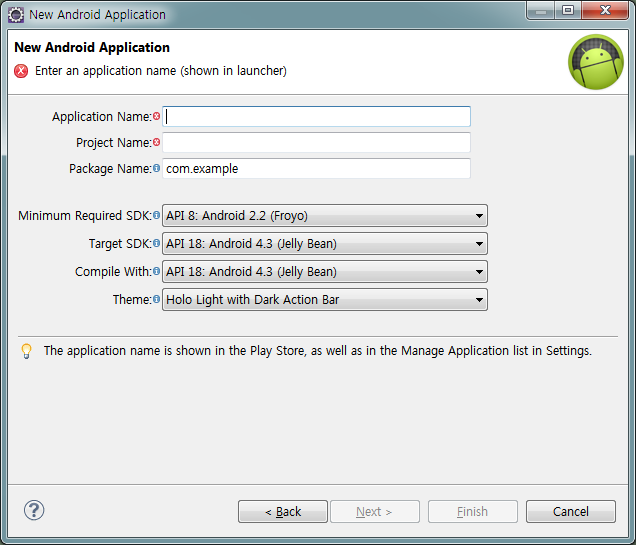Click the info icon beside Compile With

click(x=157, y=271)
